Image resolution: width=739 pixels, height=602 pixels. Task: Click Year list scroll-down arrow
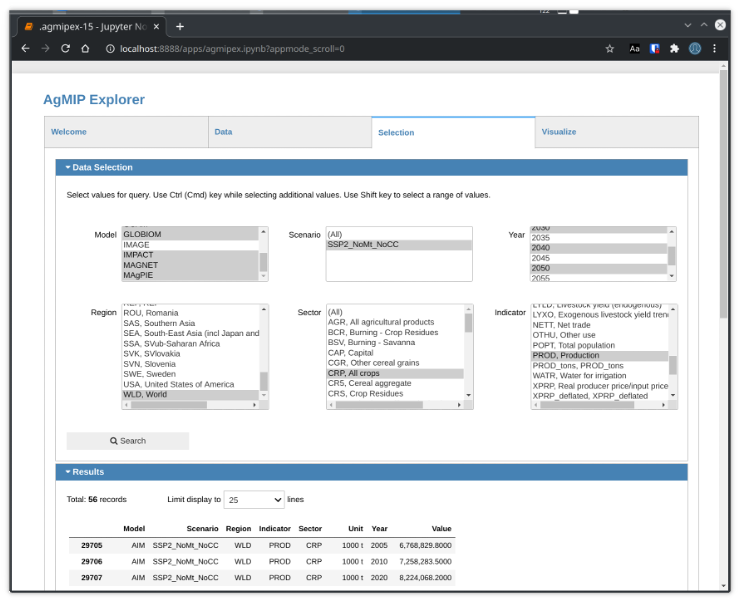click(672, 276)
